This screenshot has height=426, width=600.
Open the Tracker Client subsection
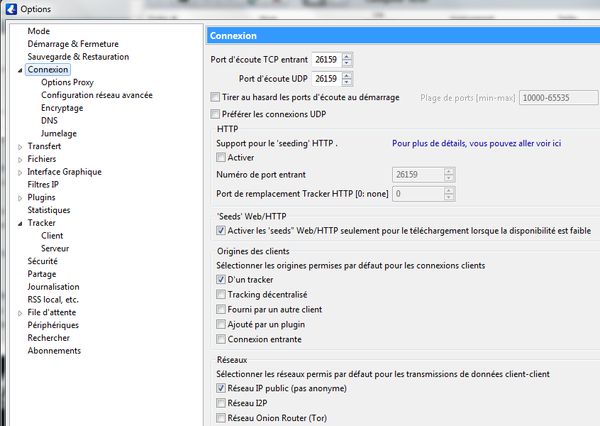[x=52, y=236]
